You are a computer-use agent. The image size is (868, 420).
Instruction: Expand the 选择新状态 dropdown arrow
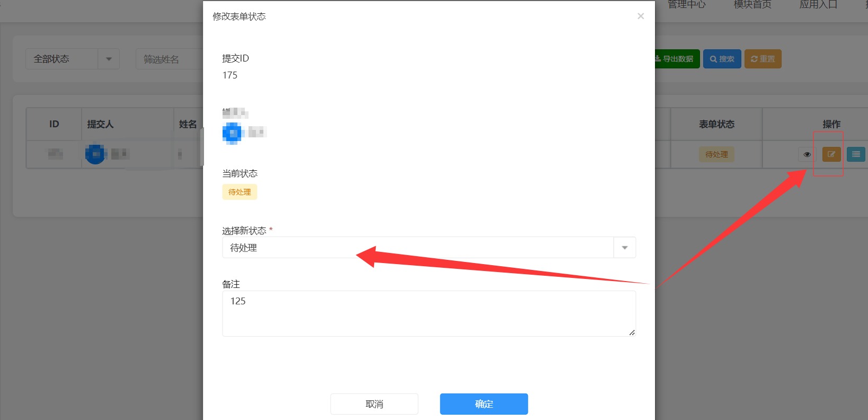click(x=625, y=248)
